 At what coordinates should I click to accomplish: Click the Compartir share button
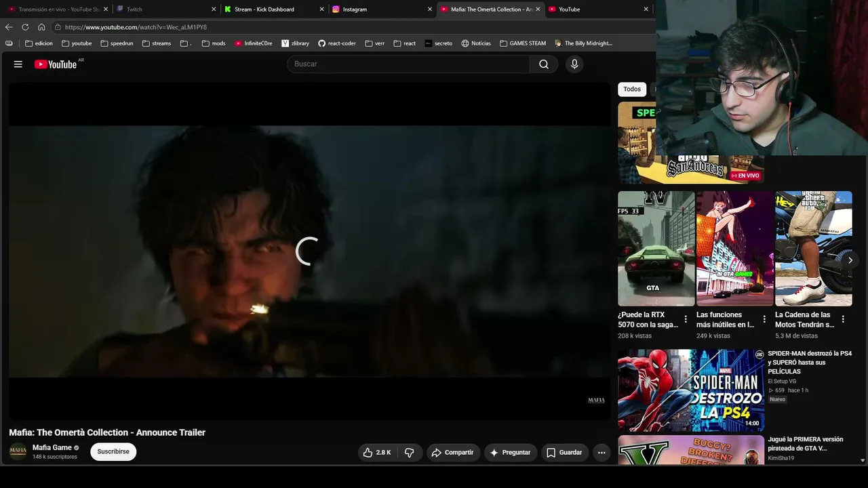point(454,452)
